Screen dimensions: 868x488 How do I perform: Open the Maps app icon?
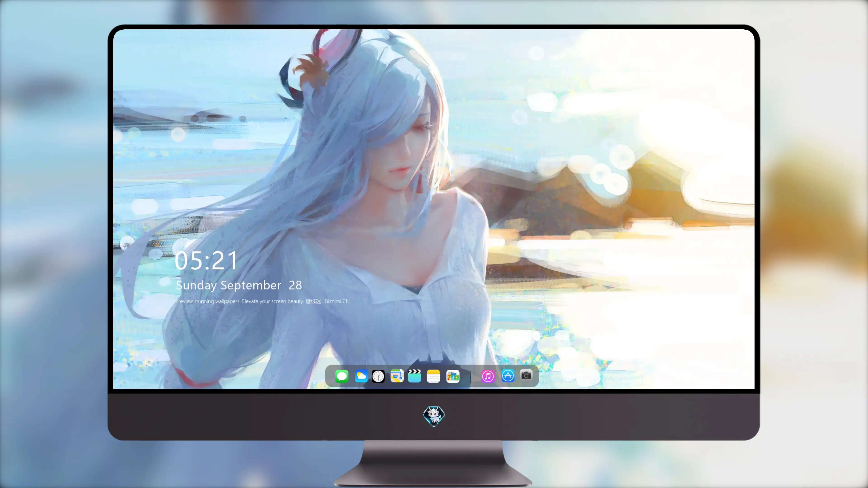point(397,376)
